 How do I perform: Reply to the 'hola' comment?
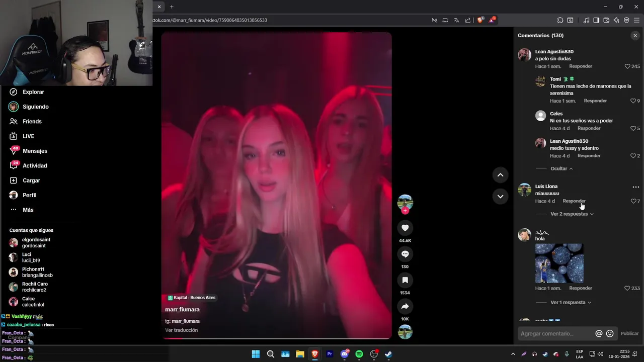pos(581,288)
